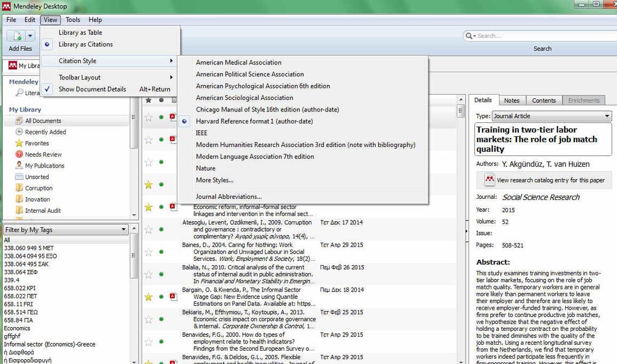This screenshot has width=617, height=364.
Task: Open the search options magnifier icon
Action: tap(471, 36)
